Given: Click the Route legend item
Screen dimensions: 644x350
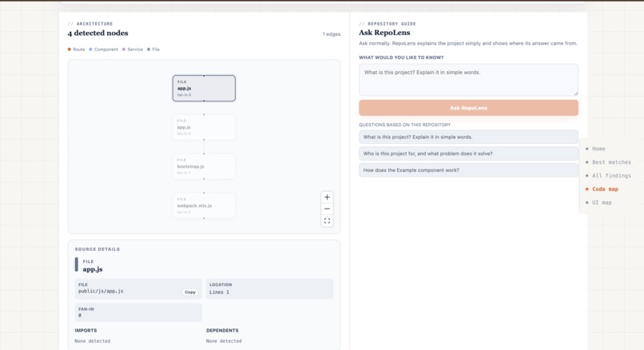Looking at the screenshot, I should [x=77, y=50].
